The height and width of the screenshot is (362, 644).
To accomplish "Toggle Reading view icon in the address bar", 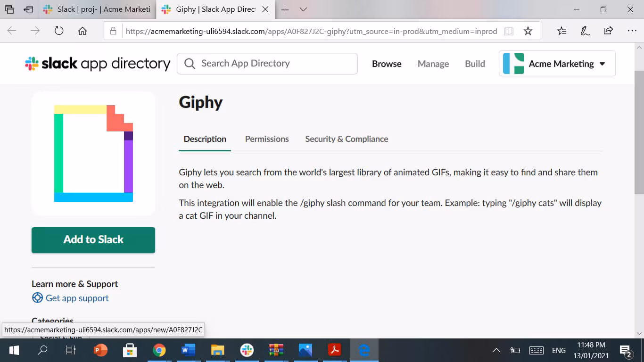I will 509,31.
